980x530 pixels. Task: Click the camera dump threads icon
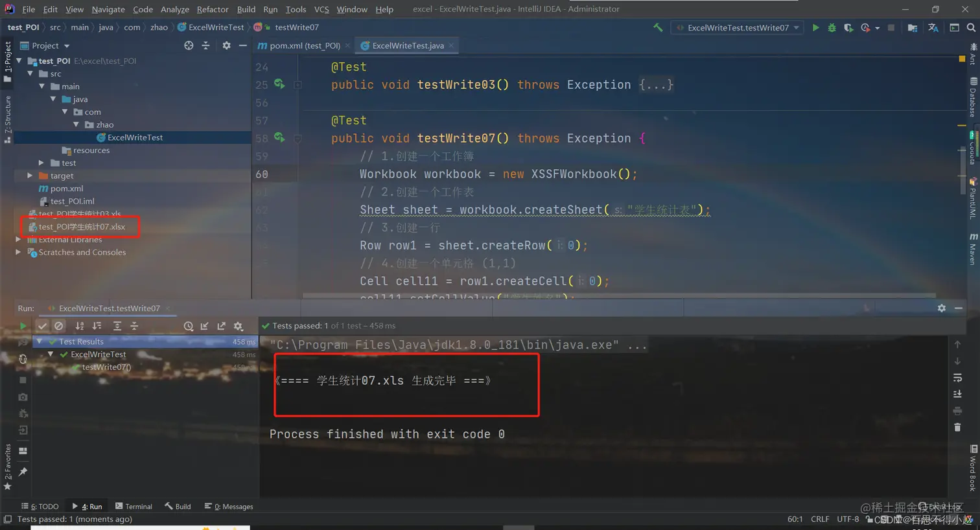point(23,397)
